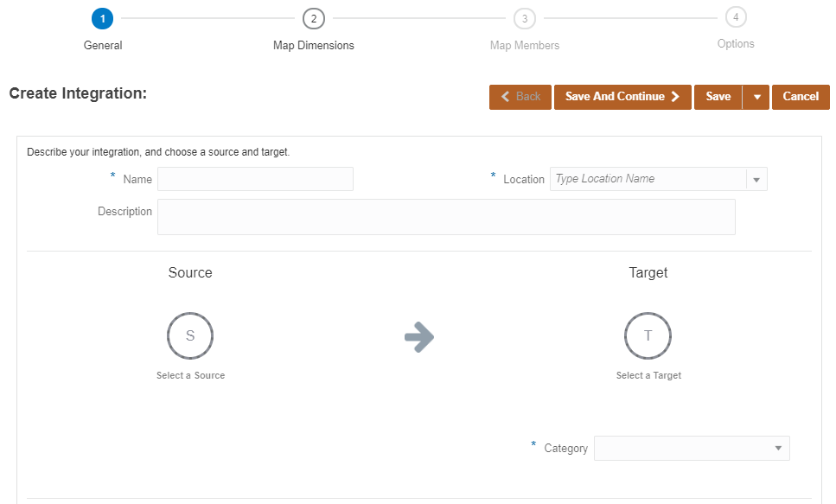836x504 pixels.
Task: Select a Source by clicking the S icon
Action: 190,336
